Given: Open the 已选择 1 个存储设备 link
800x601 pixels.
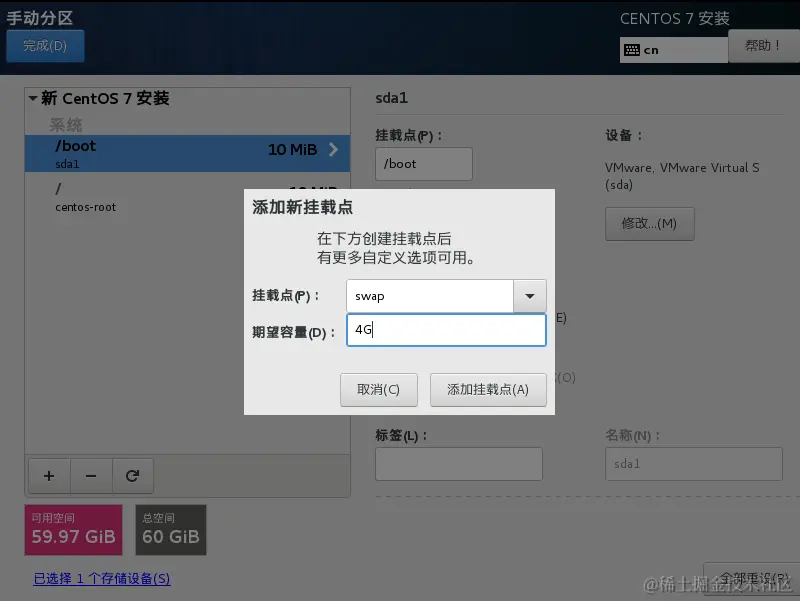Looking at the screenshot, I should click(x=100, y=579).
